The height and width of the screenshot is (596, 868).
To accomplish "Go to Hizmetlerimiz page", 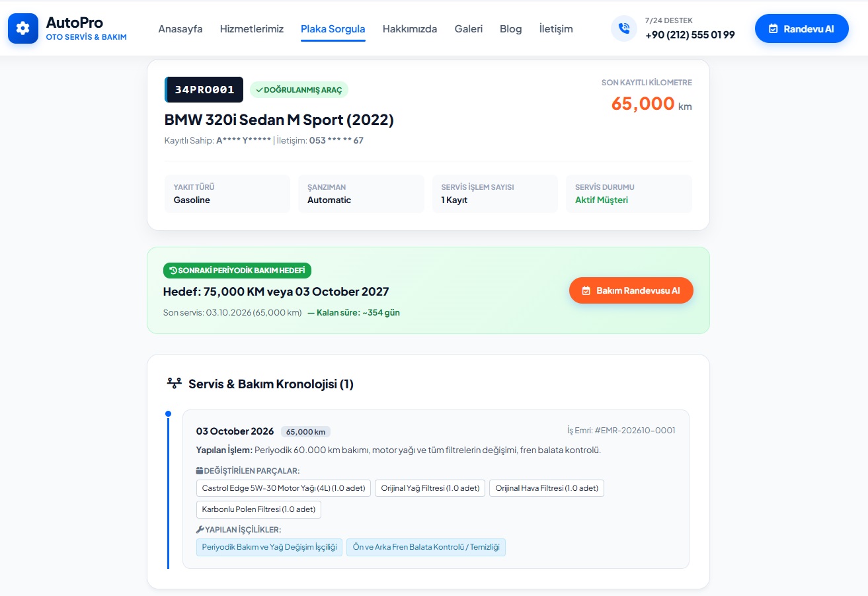I will [252, 28].
